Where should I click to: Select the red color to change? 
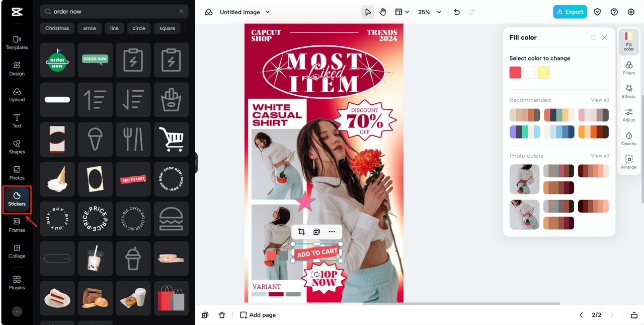point(515,73)
